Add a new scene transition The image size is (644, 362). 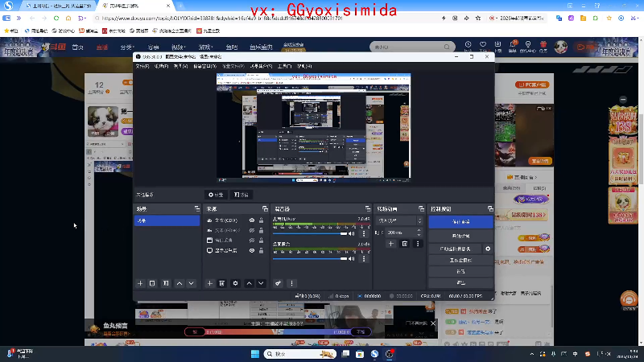[390, 244]
